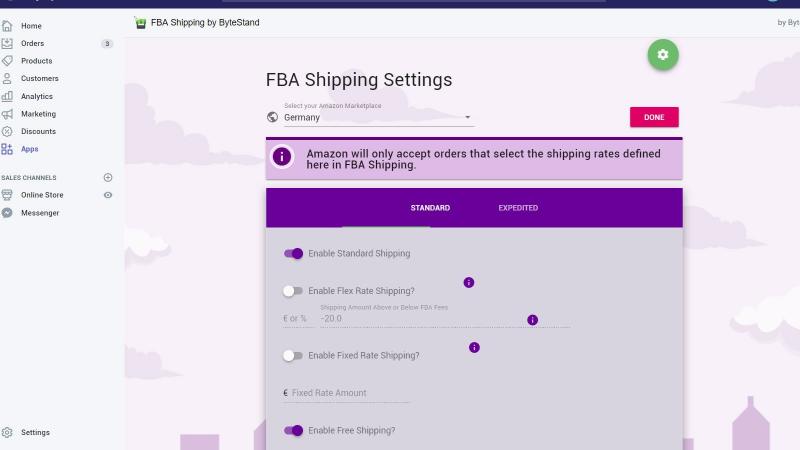Add a sales channel with the plus icon

[x=108, y=178]
